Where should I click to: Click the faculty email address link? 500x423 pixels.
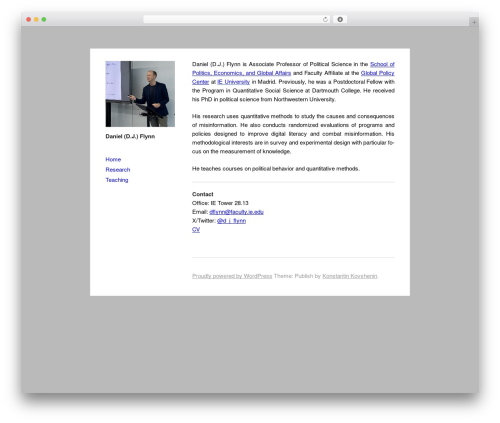point(236,212)
